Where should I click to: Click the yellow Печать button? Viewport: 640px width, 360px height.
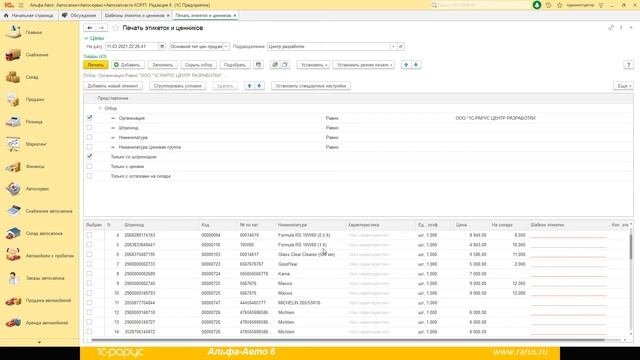[x=96, y=65]
